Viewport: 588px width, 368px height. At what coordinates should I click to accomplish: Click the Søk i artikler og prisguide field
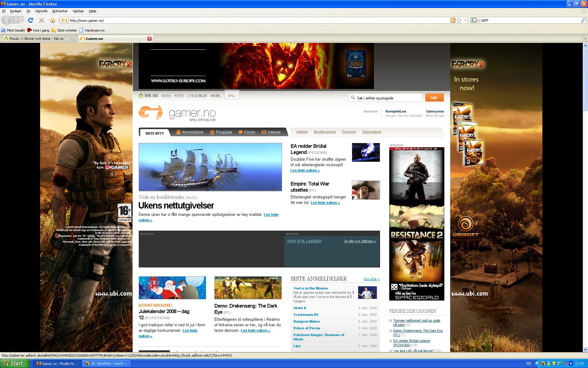(386, 98)
